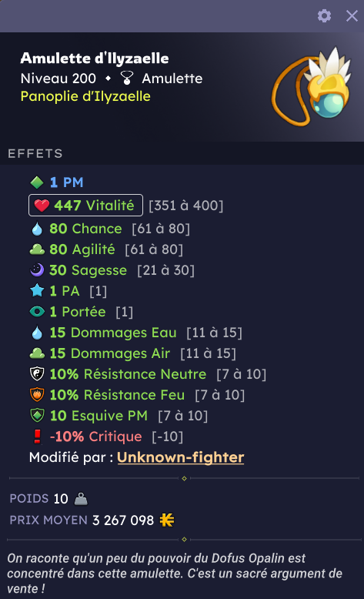Screen dimensions: 364x599
Task: Click the yin-yang Résistance Neutre icon
Action: [x=37, y=374]
